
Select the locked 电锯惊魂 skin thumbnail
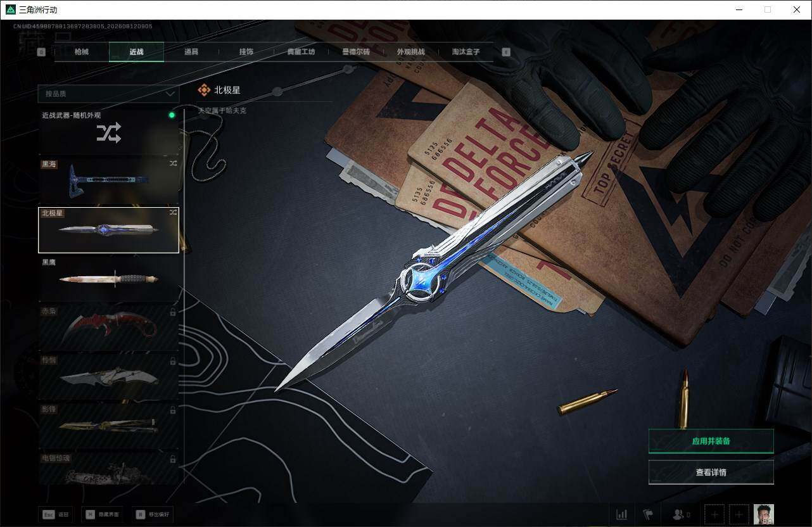click(108, 468)
